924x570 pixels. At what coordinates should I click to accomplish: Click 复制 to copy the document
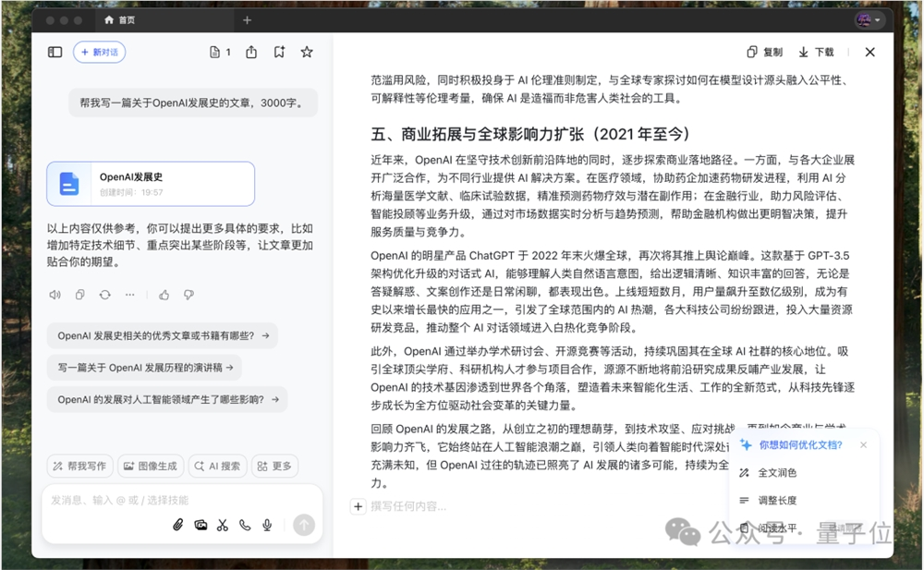pos(765,52)
